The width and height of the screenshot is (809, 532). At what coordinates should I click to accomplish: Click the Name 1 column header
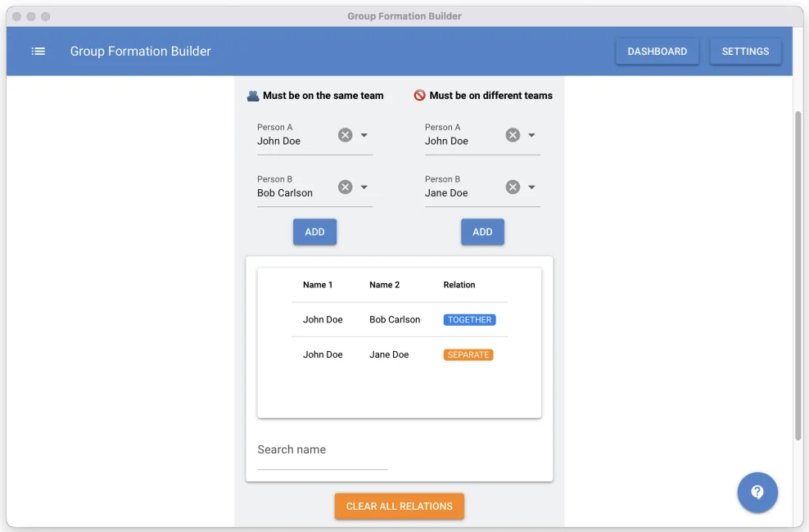pyautogui.click(x=318, y=285)
